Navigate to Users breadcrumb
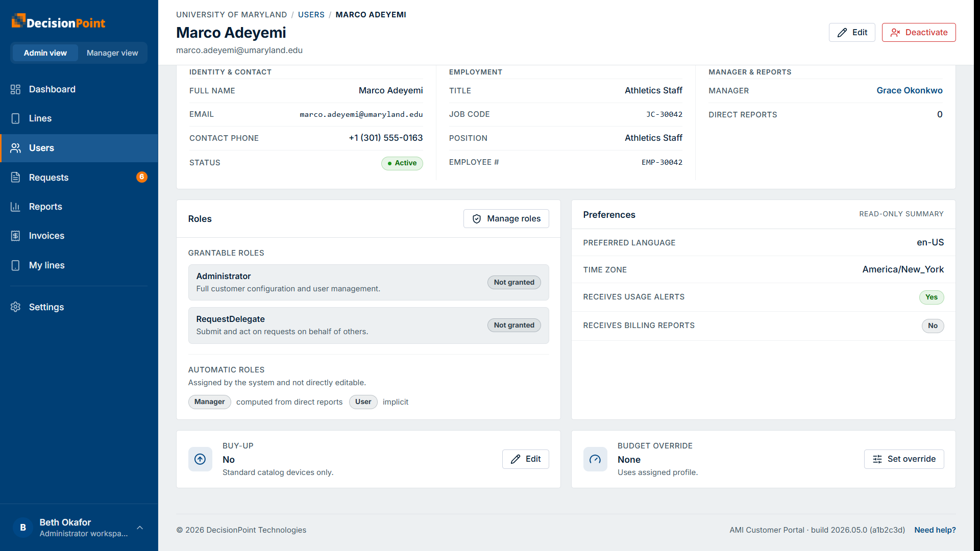This screenshot has width=980, height=551. tap(311, 15)
